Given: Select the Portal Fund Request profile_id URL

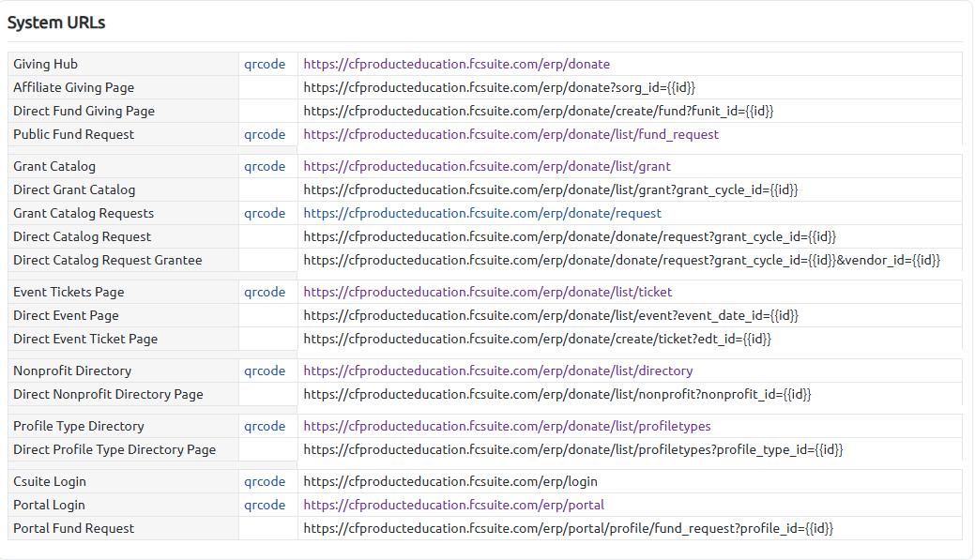Looking at the screenshot, I should (x=569, y=528).
